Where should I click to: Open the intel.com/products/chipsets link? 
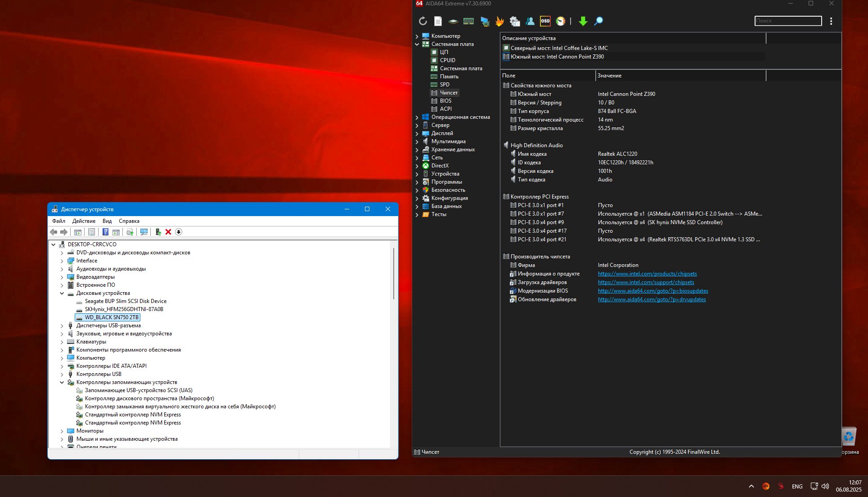(647, 274)
